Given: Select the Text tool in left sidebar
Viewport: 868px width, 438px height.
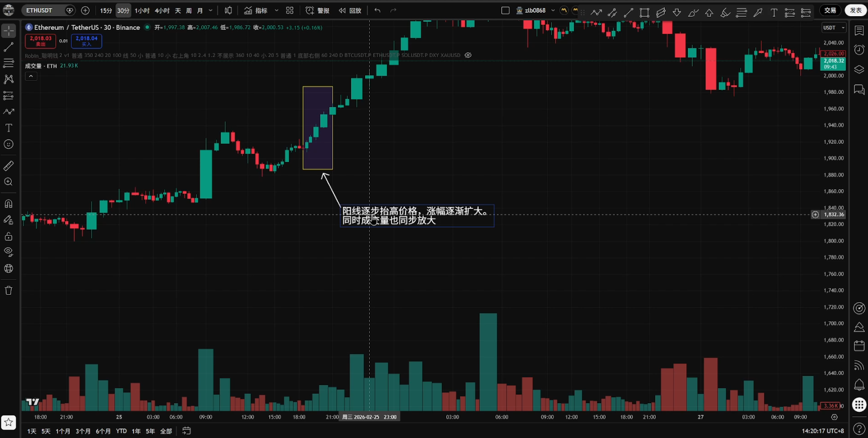Looking at the screenshot, I should [x=9, y=128].
